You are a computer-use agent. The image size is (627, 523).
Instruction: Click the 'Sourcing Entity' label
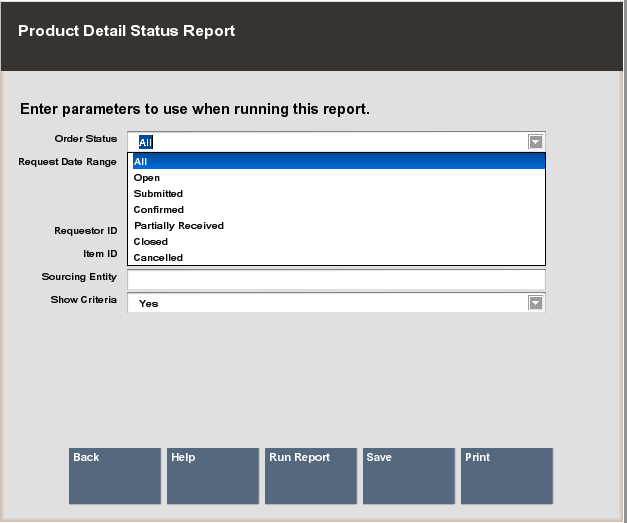(79, 277)
